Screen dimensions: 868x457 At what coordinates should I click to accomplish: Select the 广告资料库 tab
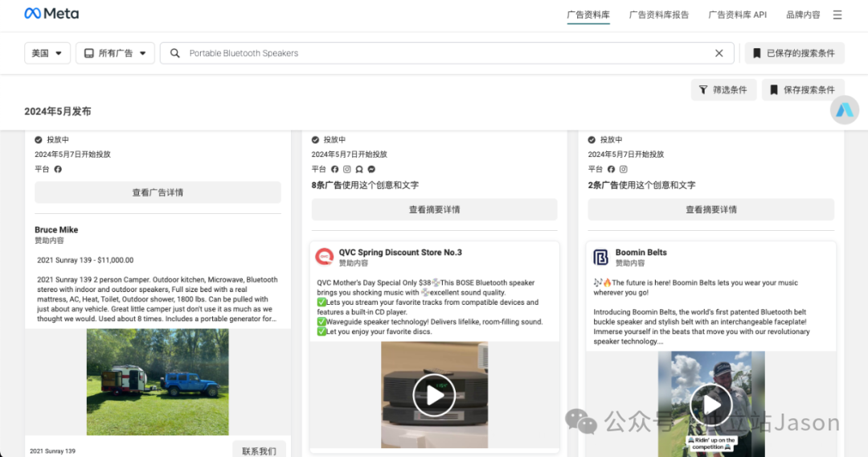(x=588, y=15)
